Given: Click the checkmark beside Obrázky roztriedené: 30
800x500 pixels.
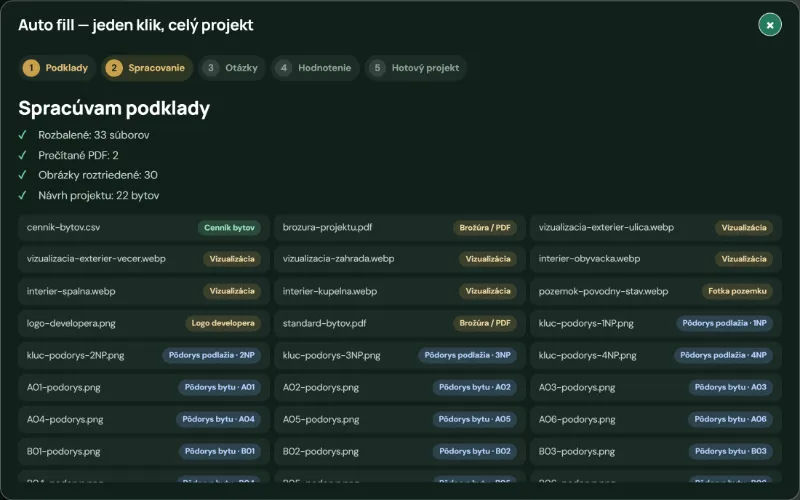Looking at the screenshot, I should click(x=22, y=175).
